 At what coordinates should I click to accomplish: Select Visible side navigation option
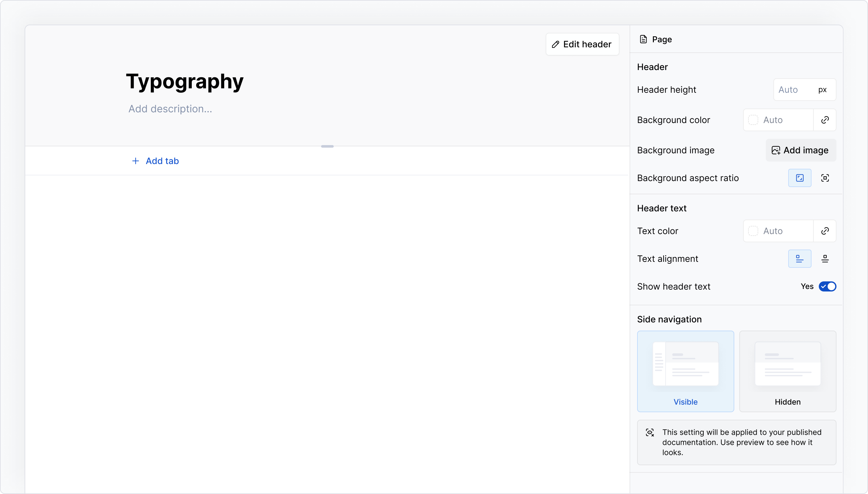[685, 371]
